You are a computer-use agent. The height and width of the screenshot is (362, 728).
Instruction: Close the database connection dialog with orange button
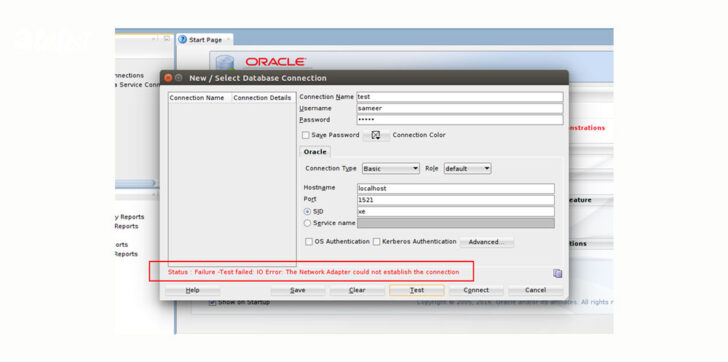(x=168, y=78)
